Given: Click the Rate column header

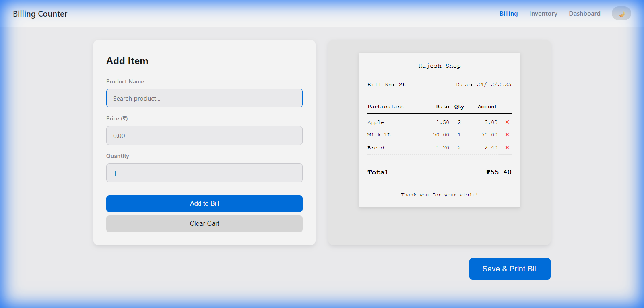Looking at the screenshot, I should 442,107.
